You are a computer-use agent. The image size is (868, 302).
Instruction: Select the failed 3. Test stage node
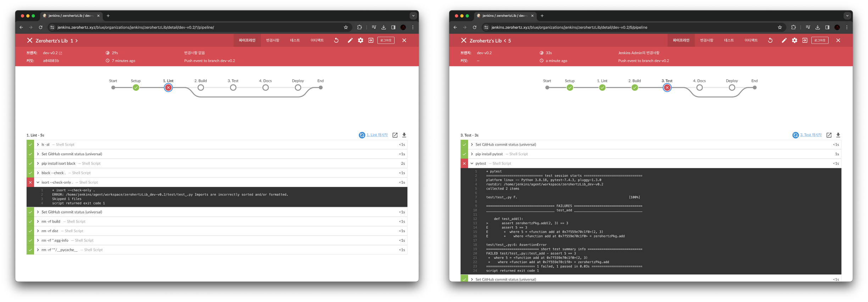point(667,88)
